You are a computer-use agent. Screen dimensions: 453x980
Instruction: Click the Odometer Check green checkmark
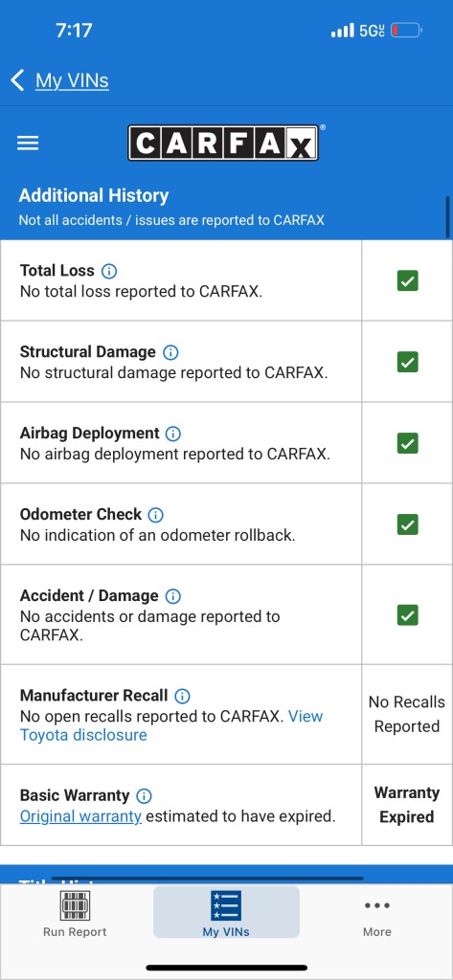coord(407,524)
